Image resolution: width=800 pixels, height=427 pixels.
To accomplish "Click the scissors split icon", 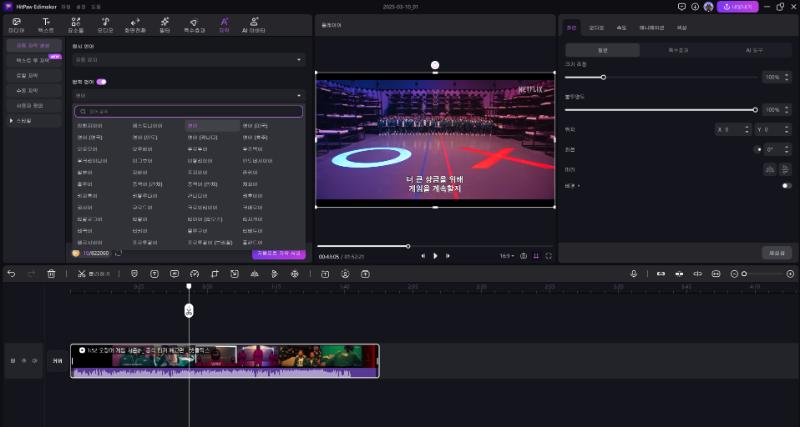I will tap(80, 273).
